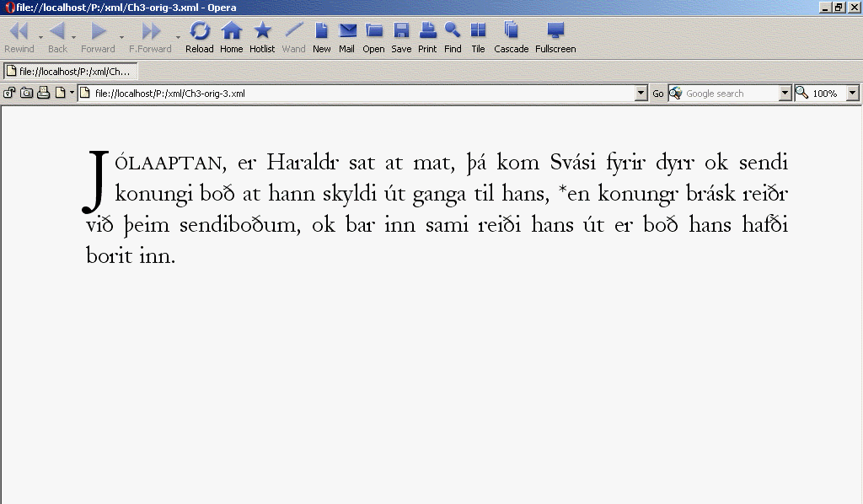Expand the address bar history dropdown
Screen dimensions: 863x504
[641, 94]
